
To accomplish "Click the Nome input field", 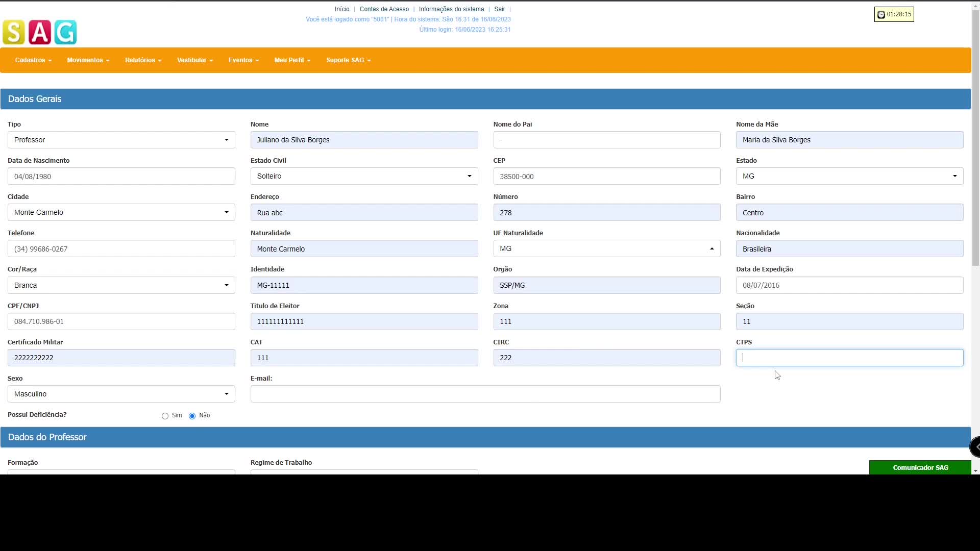I will coord(364,140).
